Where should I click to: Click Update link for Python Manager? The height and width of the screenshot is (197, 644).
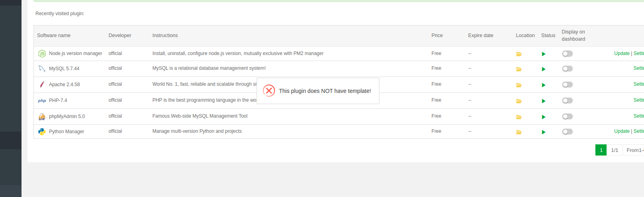(622, 131)
